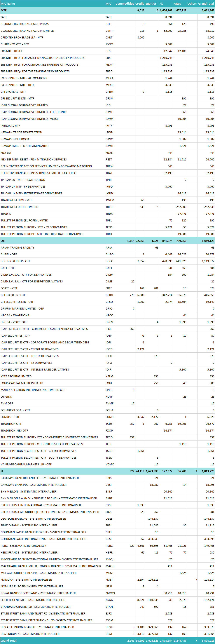Click KYTE BROKING LIMITED row name
The image size is (215, 644).
point(16,376)
